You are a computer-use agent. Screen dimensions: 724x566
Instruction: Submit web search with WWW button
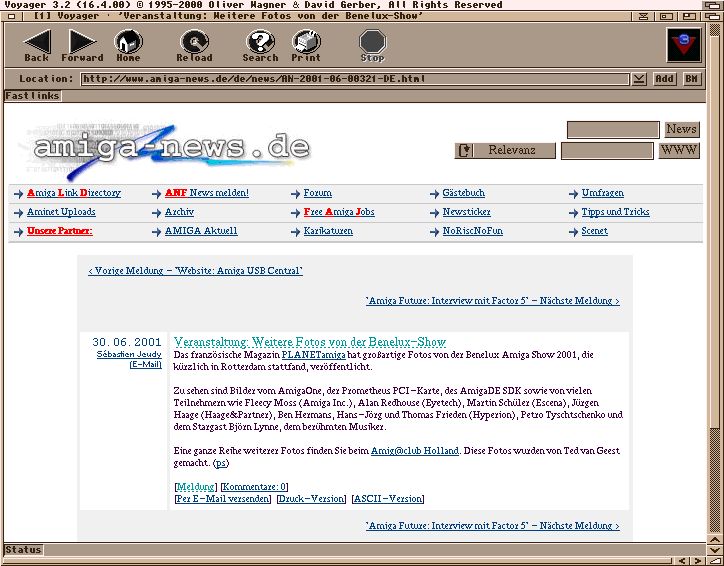click(x=679, y=151)
